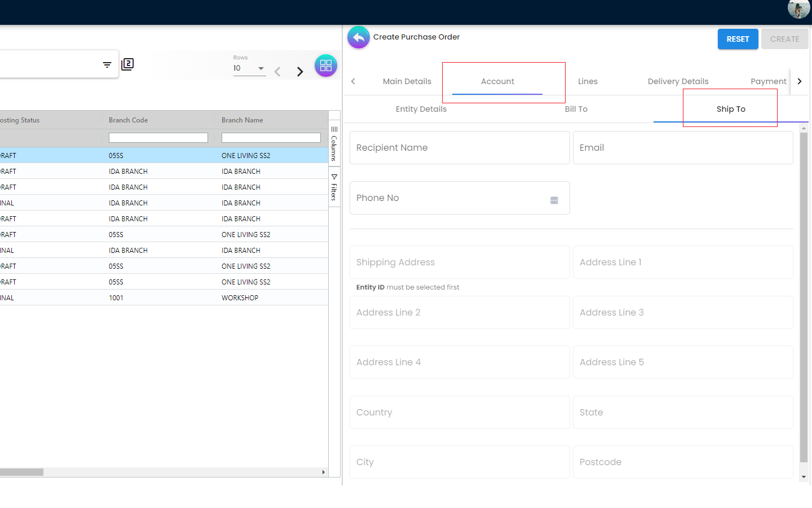Click the back arrow beside Create Purchase Order

coord(359,38)
